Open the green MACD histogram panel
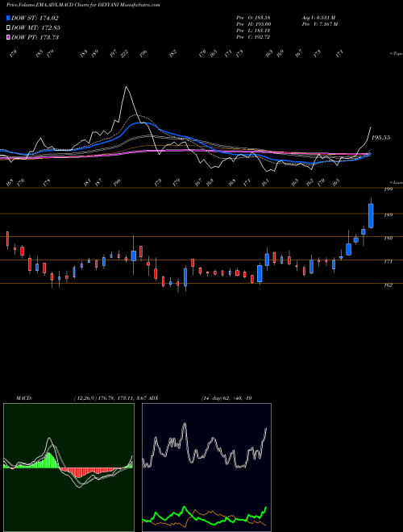 pos(69,467)
